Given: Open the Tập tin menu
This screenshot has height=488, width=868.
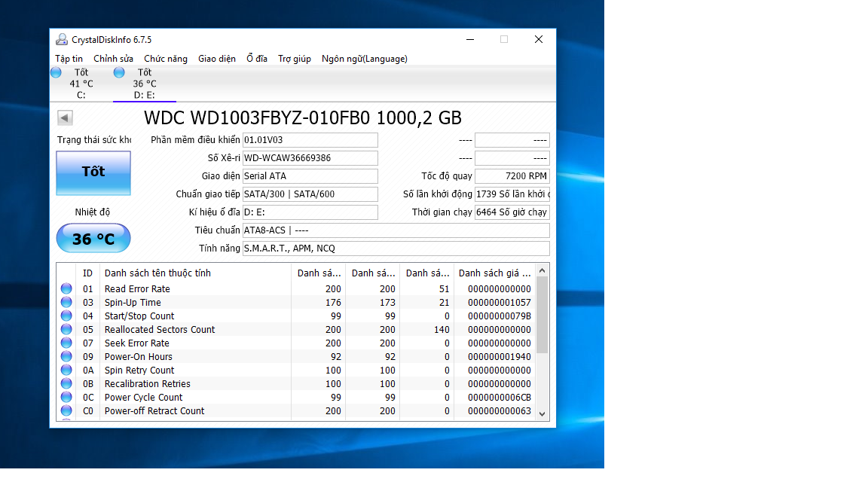Looking at the screenshot, I should [x=69, y=59].
